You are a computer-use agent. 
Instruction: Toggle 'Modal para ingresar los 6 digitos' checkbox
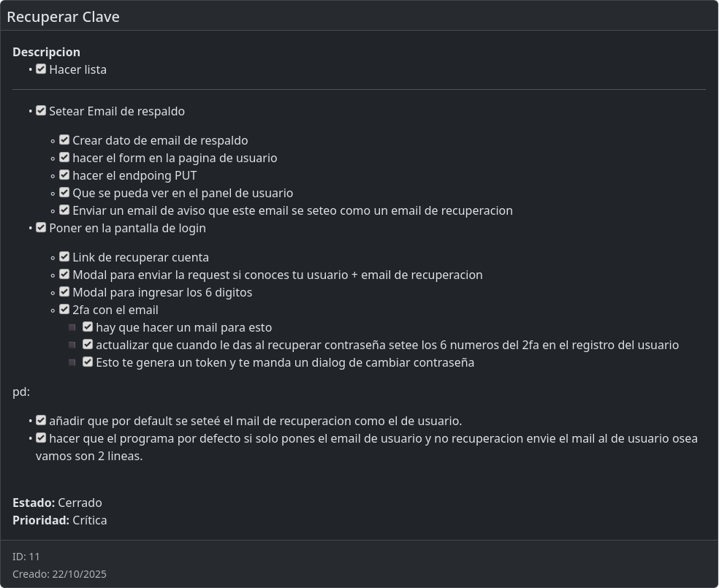click(64, 292)
